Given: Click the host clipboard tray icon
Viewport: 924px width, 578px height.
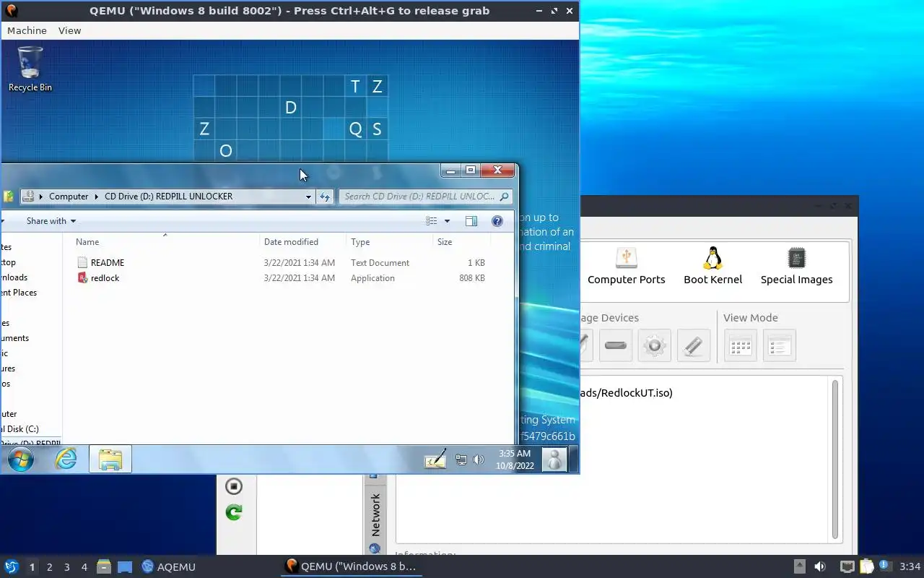Looking at the screenshot, I should click(867, 566).
